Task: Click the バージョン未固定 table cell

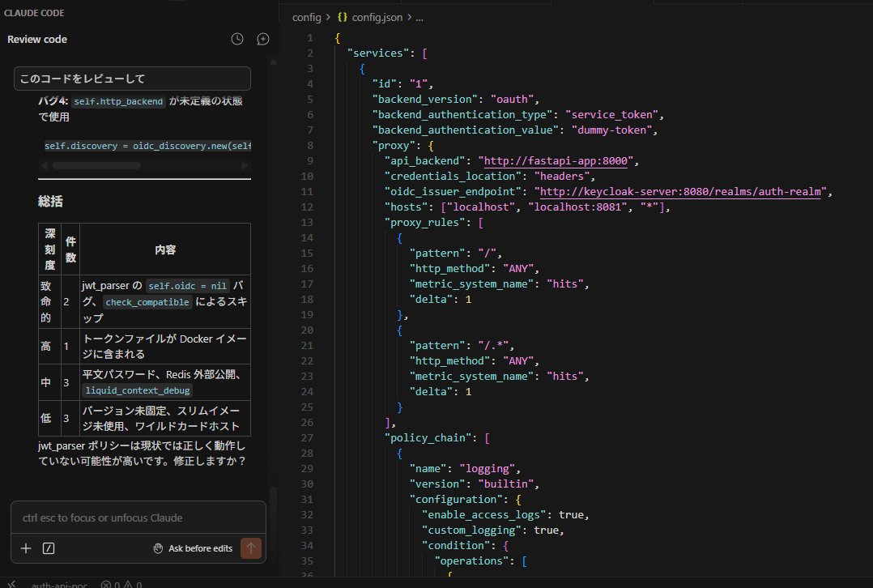Action: tap(165, 418)
